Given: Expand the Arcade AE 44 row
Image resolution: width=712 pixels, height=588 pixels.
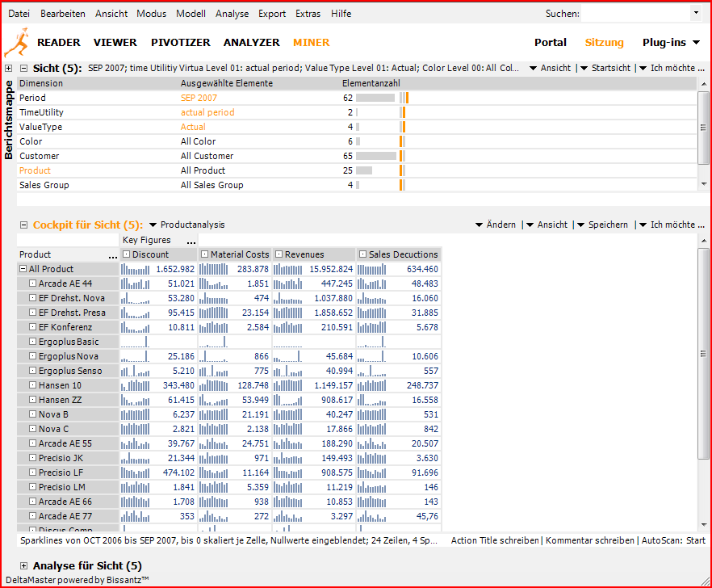Looking at the screenshot, I should (x=32, y=283).
